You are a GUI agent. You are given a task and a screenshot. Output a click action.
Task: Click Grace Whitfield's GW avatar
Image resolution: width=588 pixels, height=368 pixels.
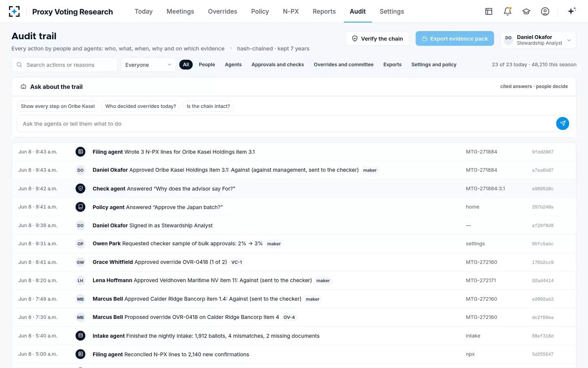[x=80, y=262]
